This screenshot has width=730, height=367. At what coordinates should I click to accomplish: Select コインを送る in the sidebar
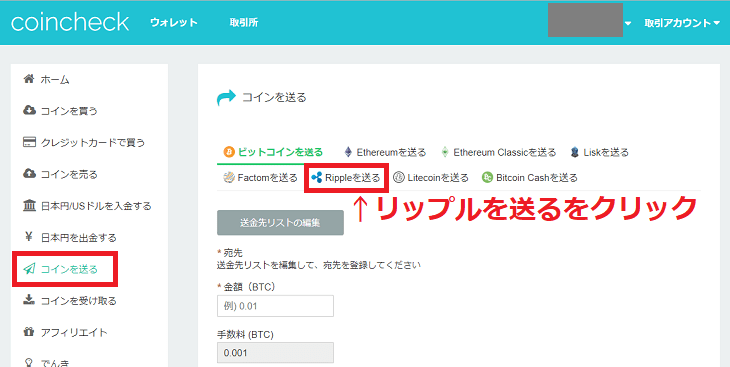69,269
